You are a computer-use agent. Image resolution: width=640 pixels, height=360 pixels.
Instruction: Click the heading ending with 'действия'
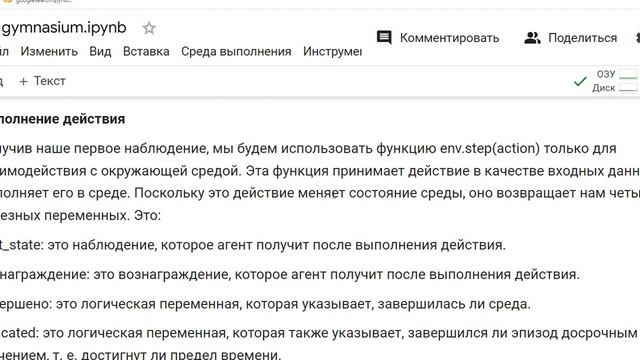pos(62,119)
